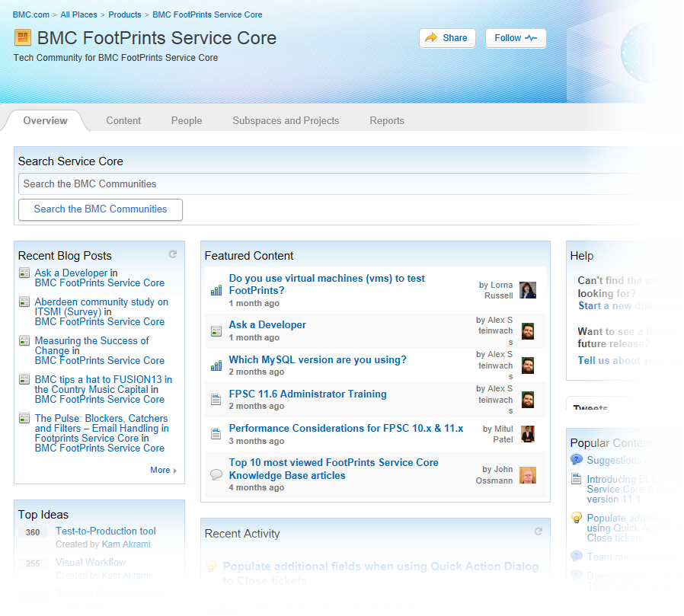Open The Pulse: Blockers, Catchers and Filters post

101,428
